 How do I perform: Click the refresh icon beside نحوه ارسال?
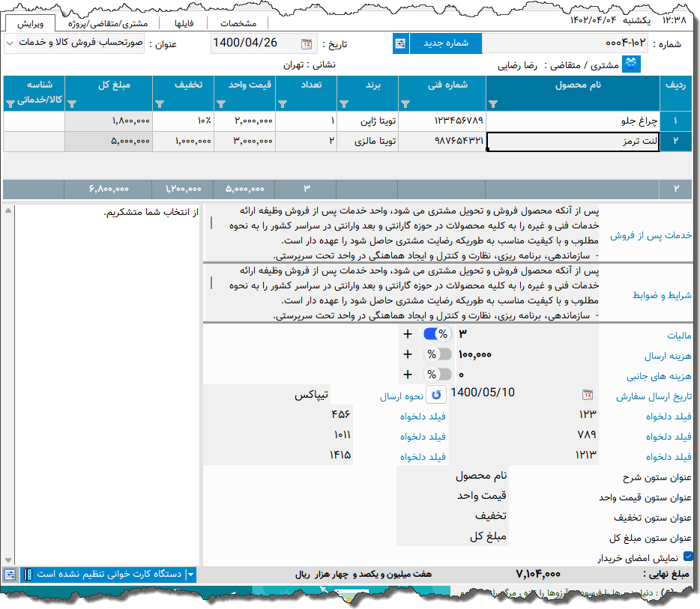pyautogui.click(x=436, y=393)
